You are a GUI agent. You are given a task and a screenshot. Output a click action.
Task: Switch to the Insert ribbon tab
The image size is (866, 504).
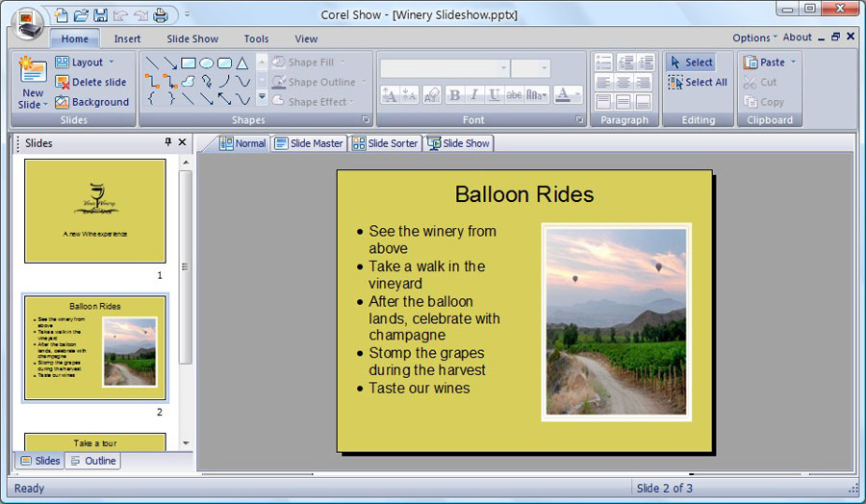127,39
